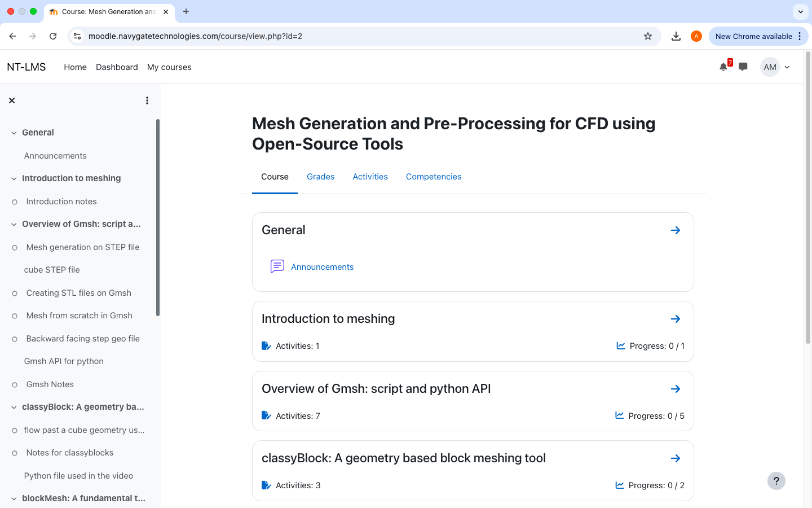Viewport: 812px width, 508px height.
Task: Close the course index sidebar
Action: pyautogui.click(x=12, y=100)
